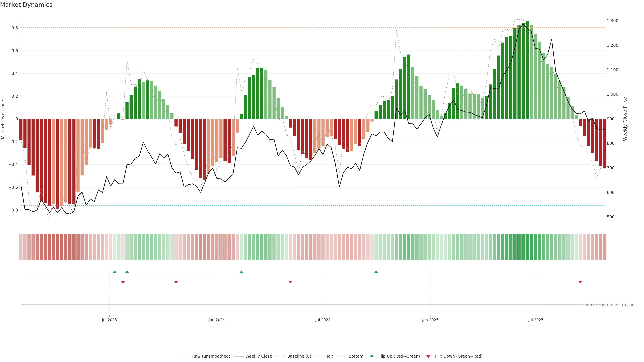
Task: Click the Weekly Close Price axis title
Action: (625, 119)
